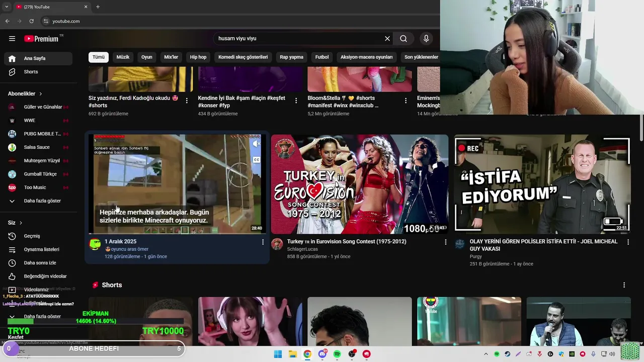Image resolution: width=644 pixels, height=362 pixels.
Task: Open Discord from the taskbar
Action: pyautogui.click(x=322, y=354)
